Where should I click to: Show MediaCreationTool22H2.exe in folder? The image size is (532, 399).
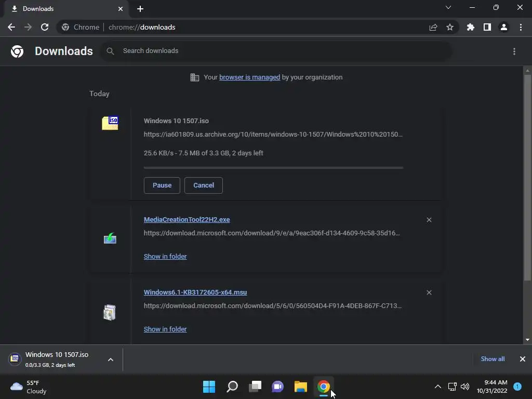(x=165, y=257)
